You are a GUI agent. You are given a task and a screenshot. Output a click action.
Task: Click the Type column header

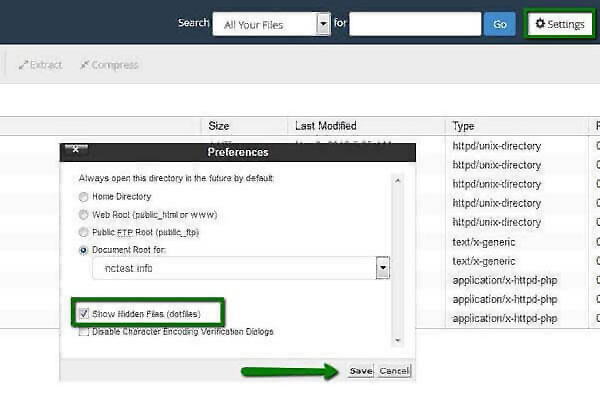pyautogui.click(x=463, y=126)
